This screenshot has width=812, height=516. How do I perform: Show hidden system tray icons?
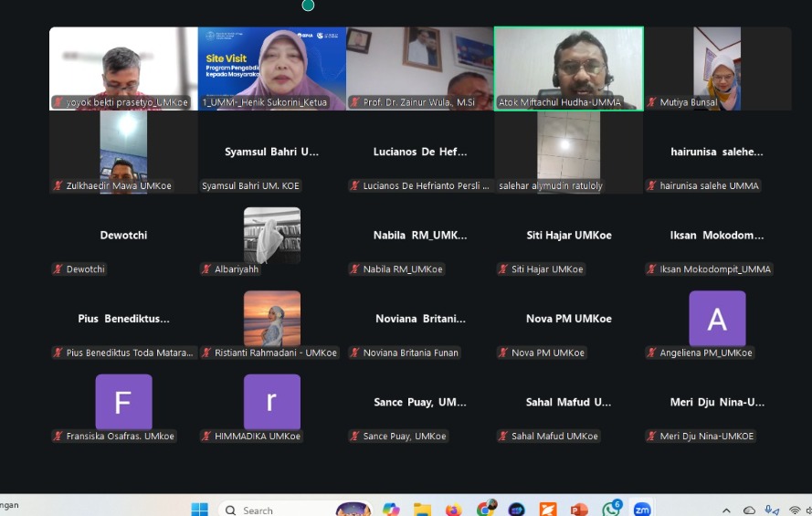727,510
